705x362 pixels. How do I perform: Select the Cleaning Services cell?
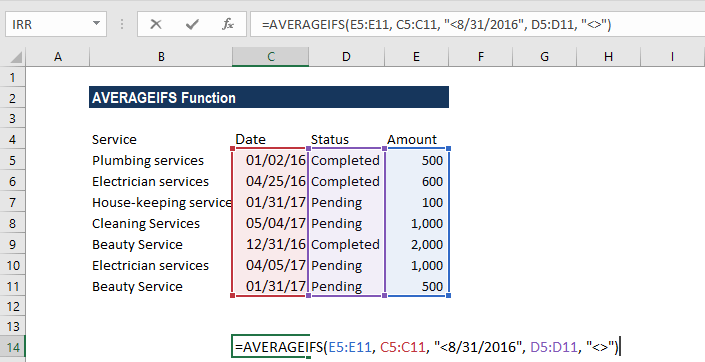161,223
